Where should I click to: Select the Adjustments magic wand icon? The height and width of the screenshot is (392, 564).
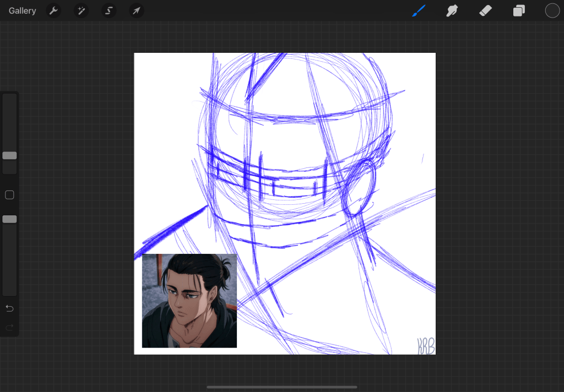pos(81,10)
